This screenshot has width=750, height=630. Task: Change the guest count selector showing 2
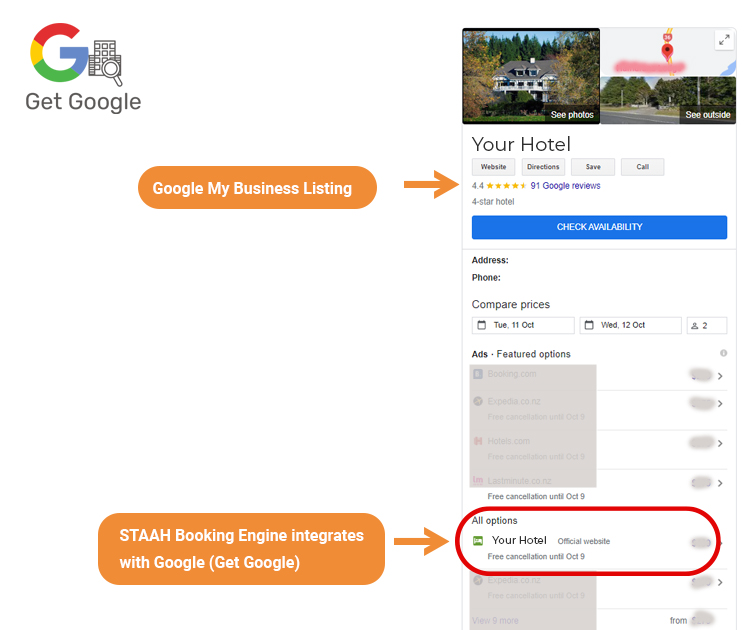(x=707, y=325)
